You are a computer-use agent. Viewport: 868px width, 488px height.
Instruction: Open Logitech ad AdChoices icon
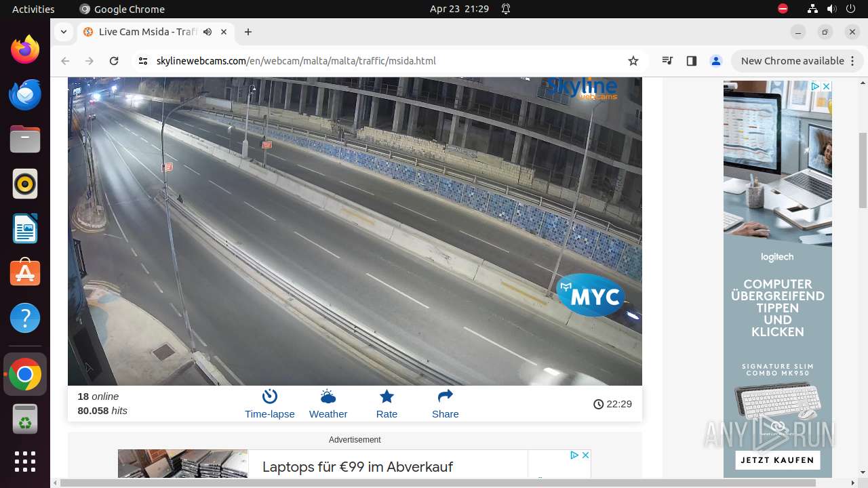coord(816,86)
